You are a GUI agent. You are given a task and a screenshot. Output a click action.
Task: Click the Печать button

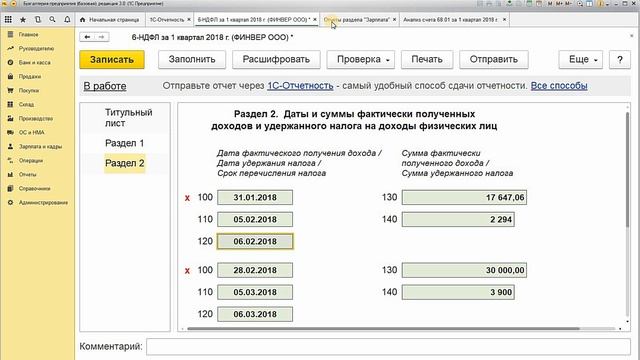pos(427,60)
